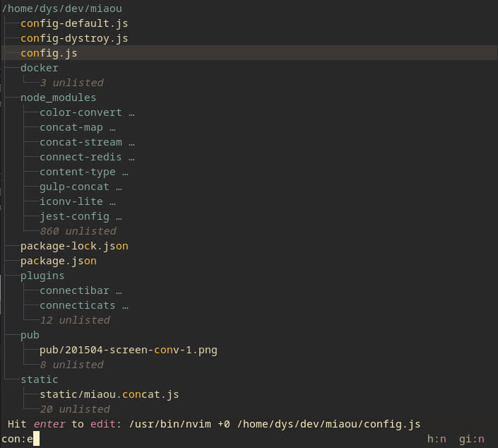
Task: Select the connecticats plugin folder
Action: click(78, 306)
